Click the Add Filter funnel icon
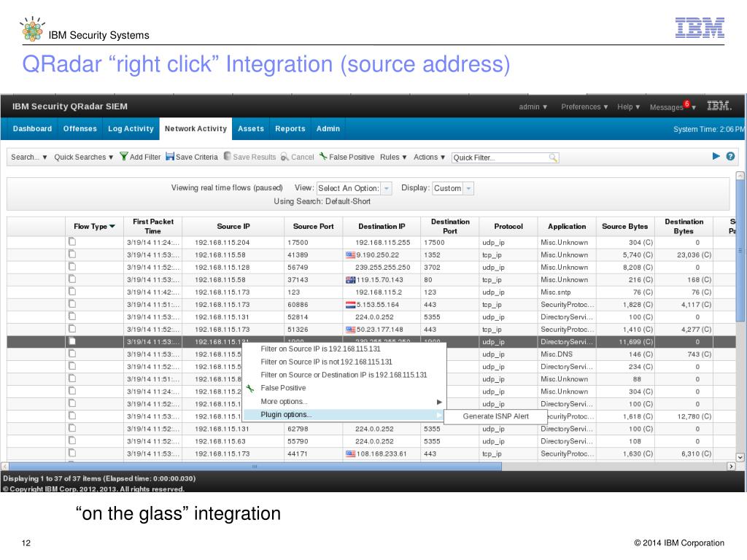The image size is (747, 560). [x=124, y=157]
